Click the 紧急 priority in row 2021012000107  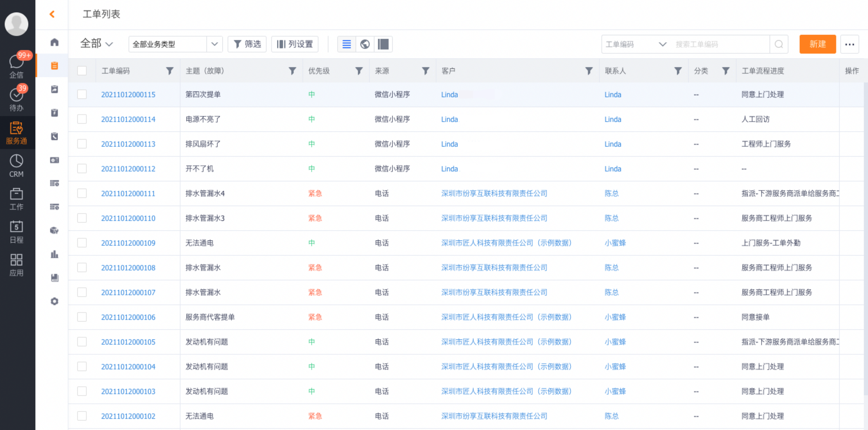[x=315, y=292]
